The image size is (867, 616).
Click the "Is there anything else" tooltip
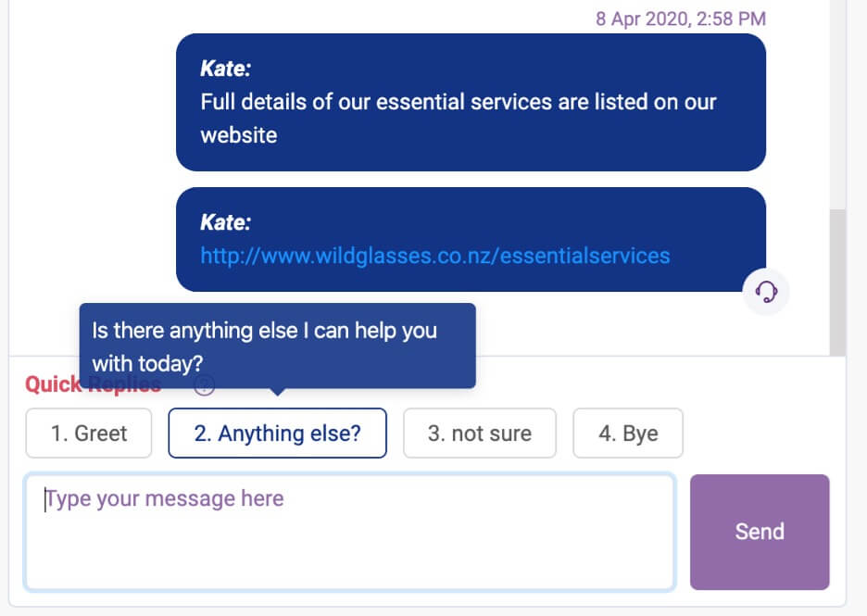tap(277, 346)
